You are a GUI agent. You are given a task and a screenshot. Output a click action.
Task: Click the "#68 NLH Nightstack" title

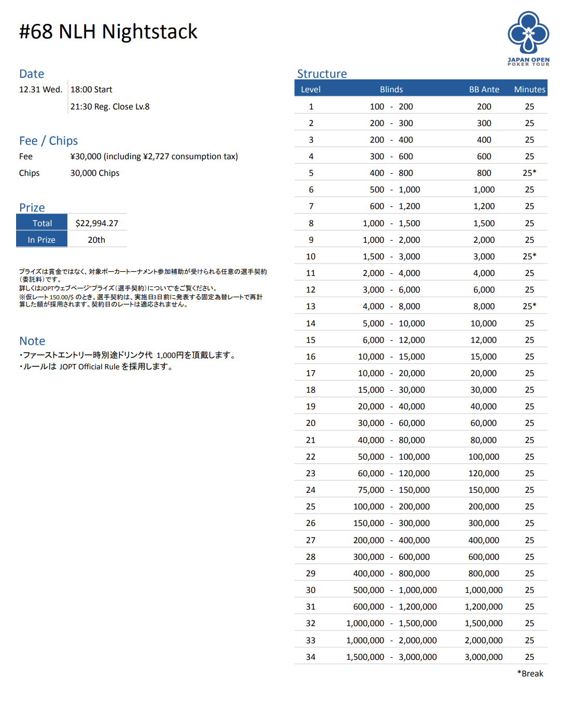point(108,32)
